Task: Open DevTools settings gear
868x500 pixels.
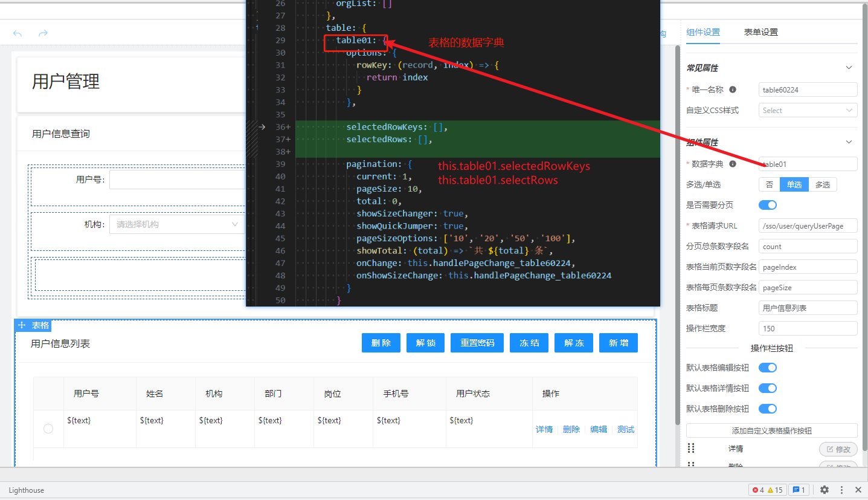Action: pyautogui.click(x=825, y=490)
